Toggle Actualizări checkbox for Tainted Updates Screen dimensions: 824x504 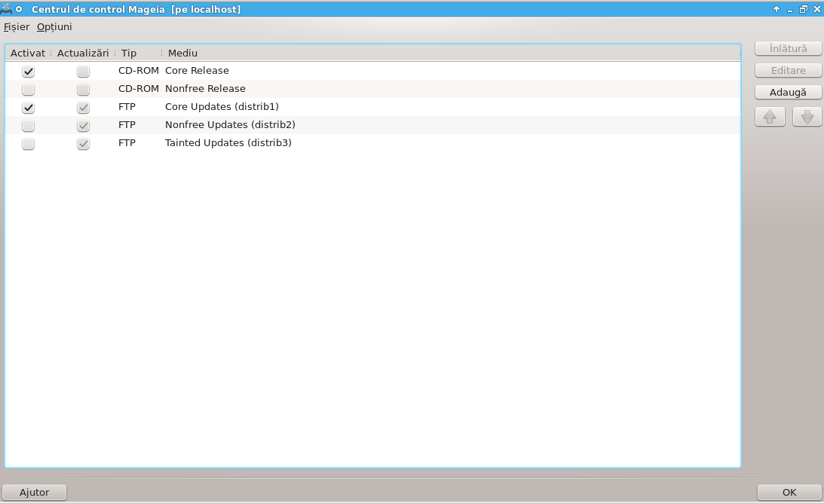[83, 143]
